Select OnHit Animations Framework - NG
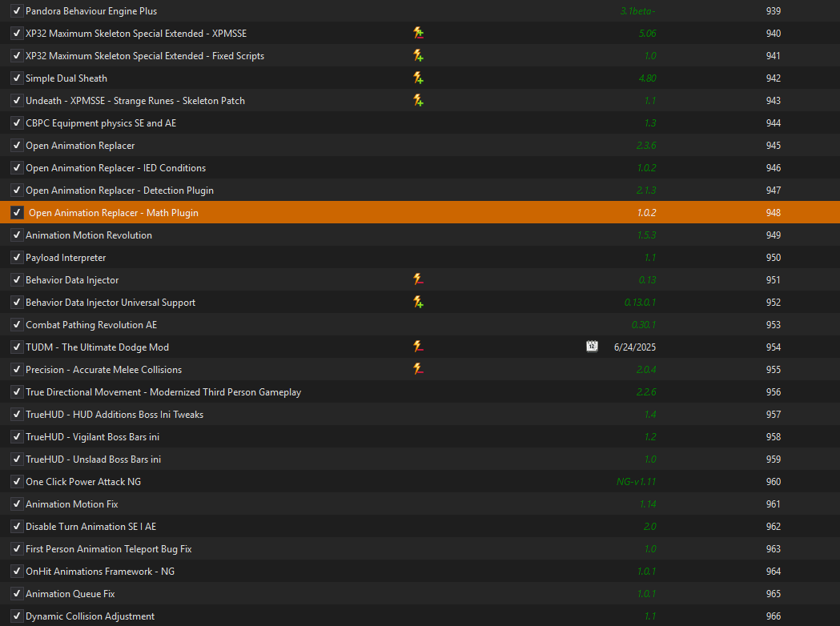This screenshot has width=840, height=626. pos(100,572)
